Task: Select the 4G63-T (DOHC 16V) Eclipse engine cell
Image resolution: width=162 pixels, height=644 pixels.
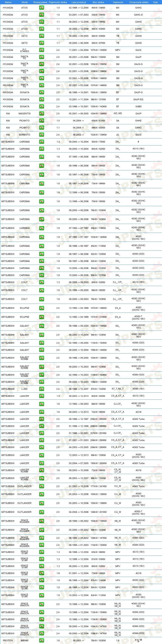Action: pos(138,318)
